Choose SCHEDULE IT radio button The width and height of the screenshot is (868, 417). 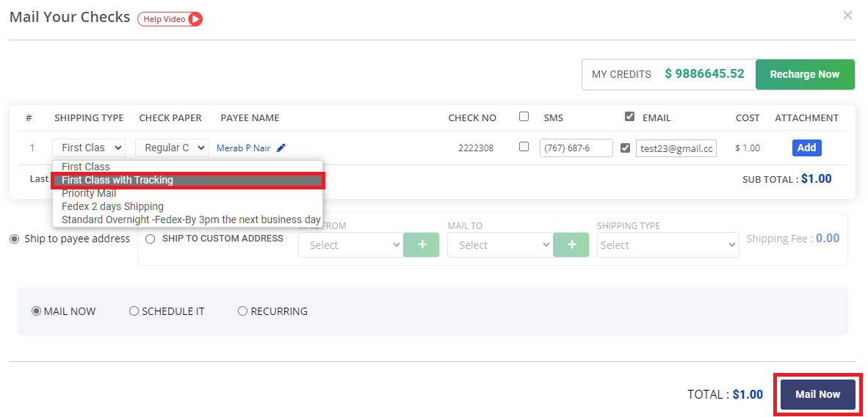134,311
